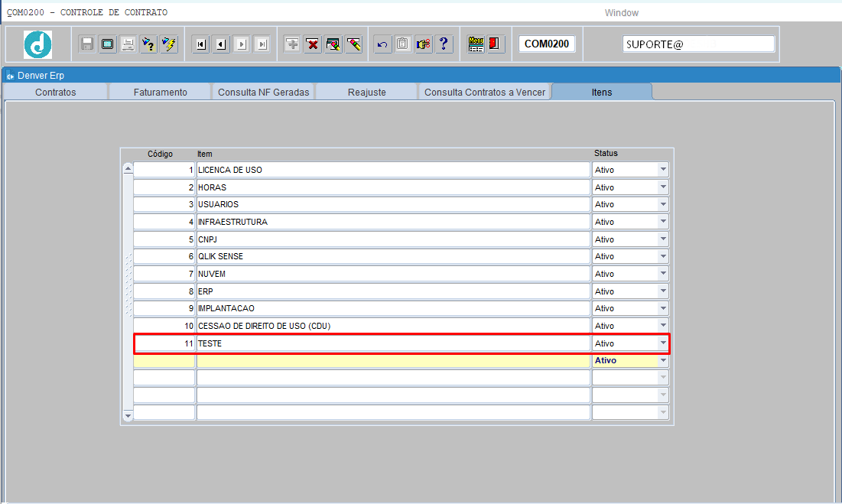Expand Status dropdown for USUARIOS
The width and height of the screenshot is (842, 504).
(x=663, y=204)
